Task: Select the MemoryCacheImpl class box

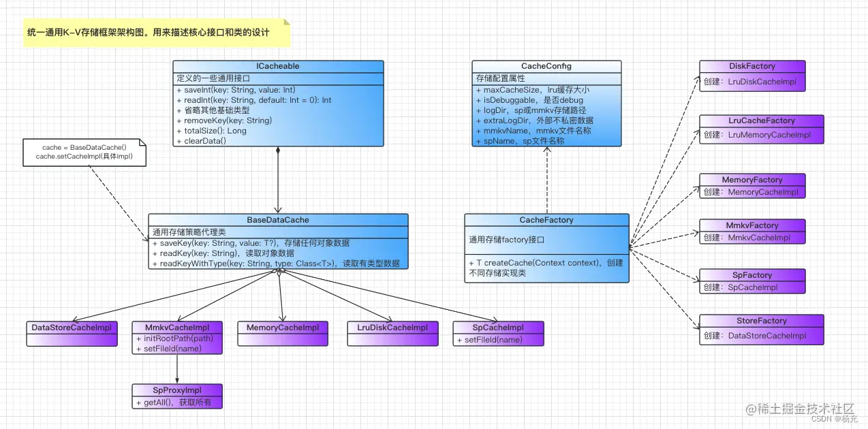Action: (282, 333)
